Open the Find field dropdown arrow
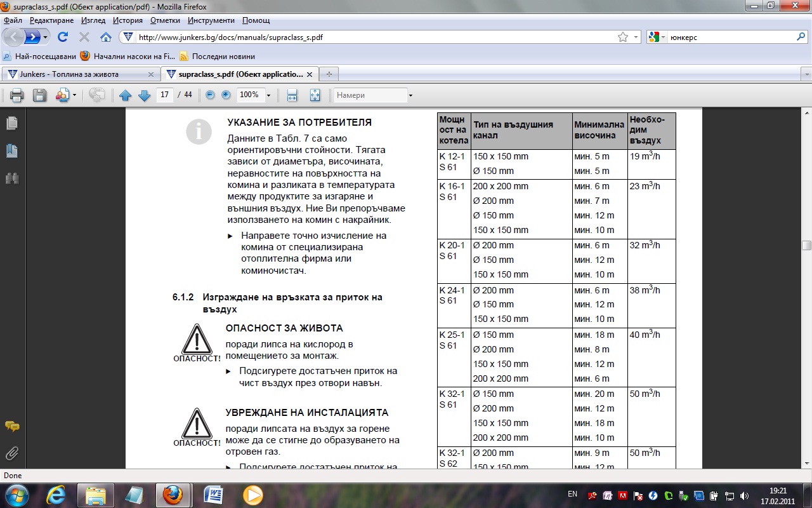 (410, 95)
